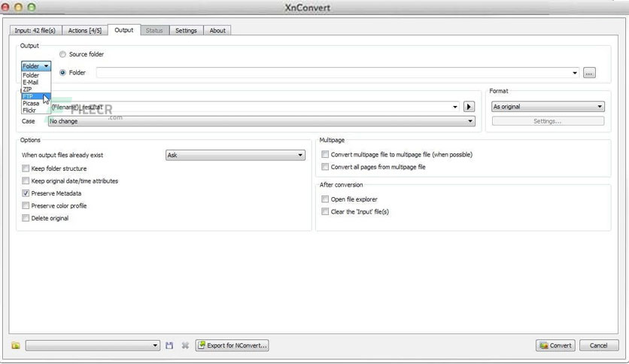Start conversion with the Convert button

[555, 345]
